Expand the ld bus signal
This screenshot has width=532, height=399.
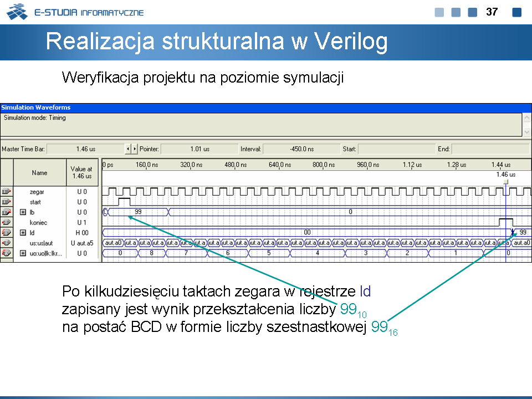[x=23, y=233]
